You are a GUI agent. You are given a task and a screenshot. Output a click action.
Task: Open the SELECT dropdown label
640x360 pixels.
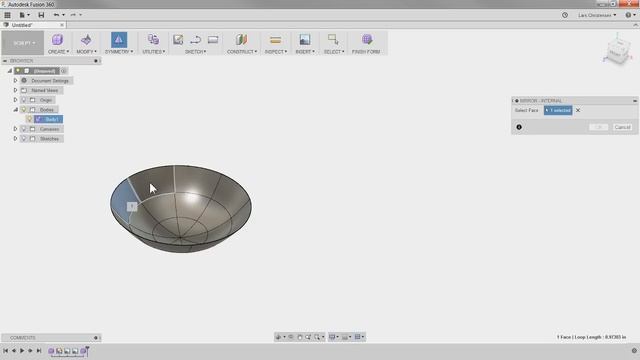tap(334, 52)
